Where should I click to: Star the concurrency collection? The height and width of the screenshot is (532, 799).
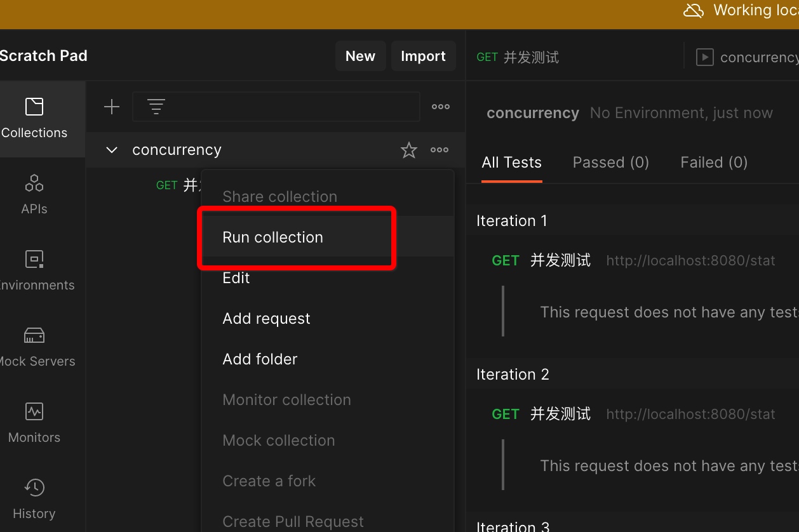click(x=409, y=150)
